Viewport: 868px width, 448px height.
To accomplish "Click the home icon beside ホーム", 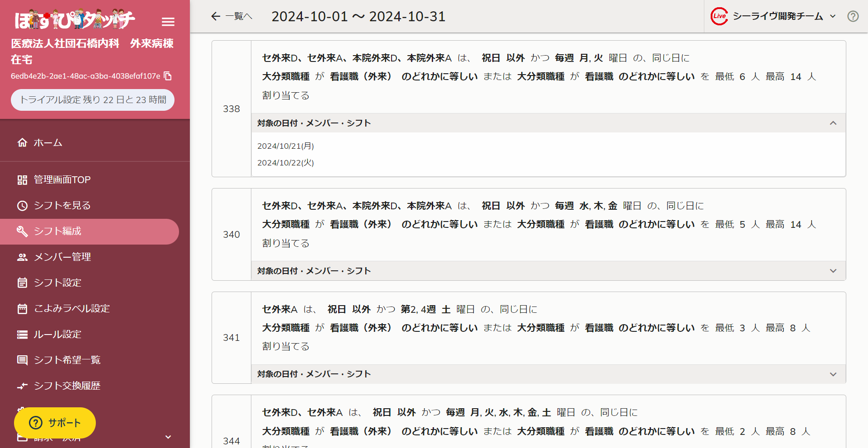I will coord(22,142).
